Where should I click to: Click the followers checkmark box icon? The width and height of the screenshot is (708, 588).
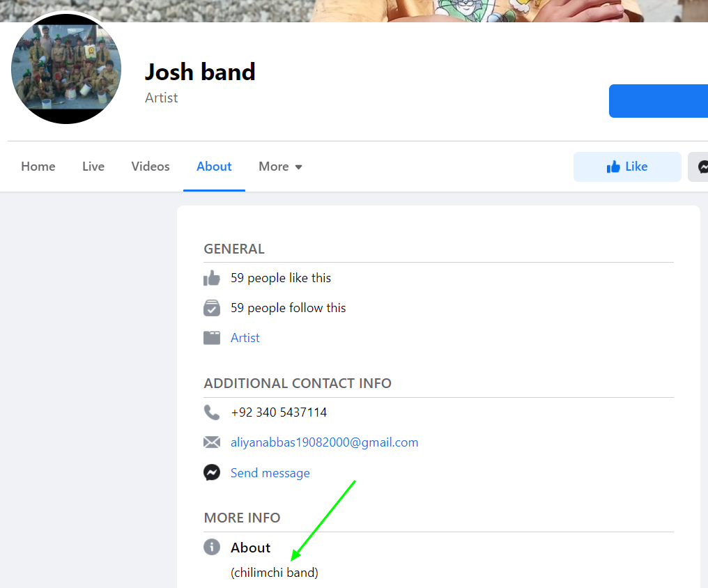[x=212, y=308]
